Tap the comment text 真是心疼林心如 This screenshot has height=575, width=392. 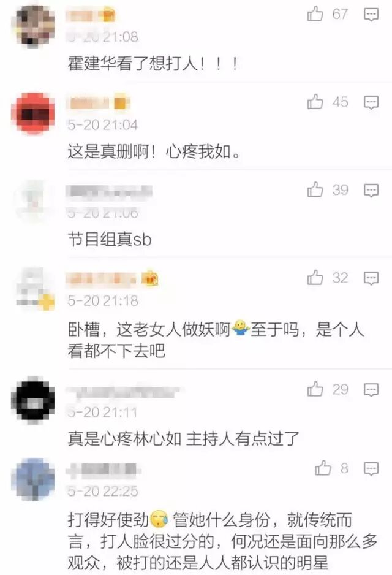coord(124,438)
